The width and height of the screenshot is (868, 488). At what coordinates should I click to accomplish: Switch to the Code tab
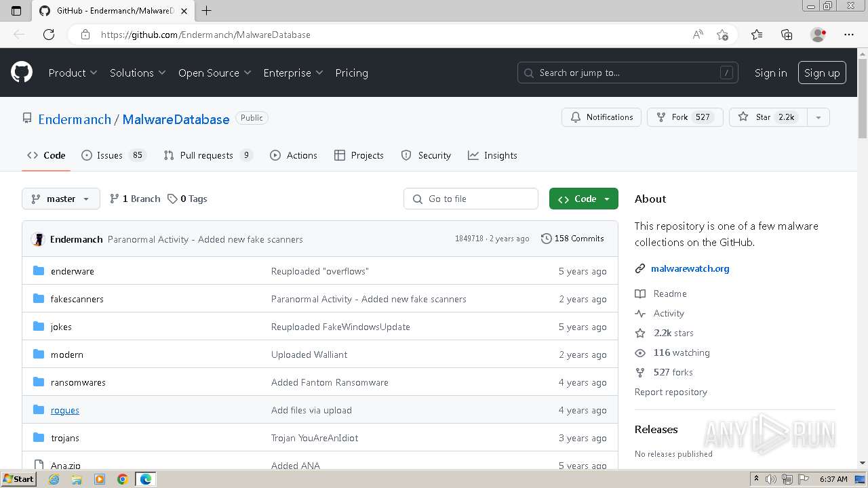click(46, 155)
